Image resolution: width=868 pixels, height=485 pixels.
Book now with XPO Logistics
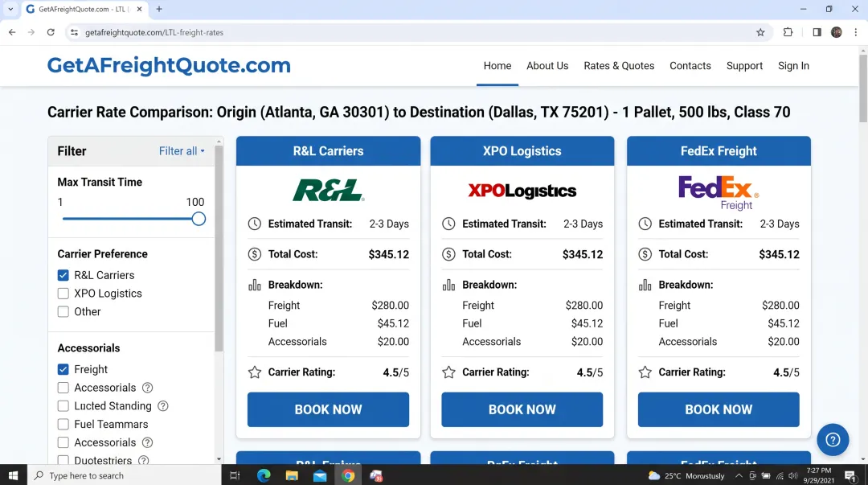[x=522, y=409]
